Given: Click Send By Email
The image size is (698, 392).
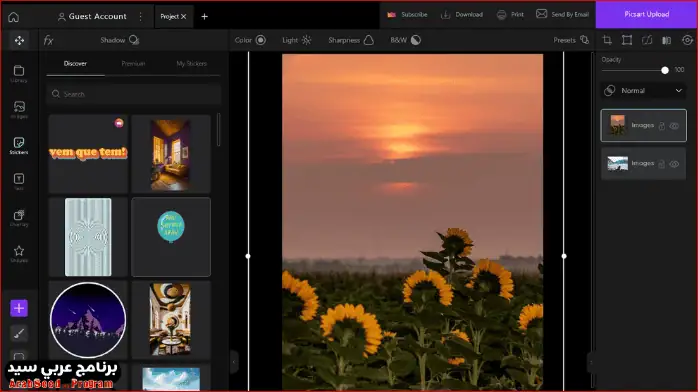Looking at the screenshot, I should point(562,14).
